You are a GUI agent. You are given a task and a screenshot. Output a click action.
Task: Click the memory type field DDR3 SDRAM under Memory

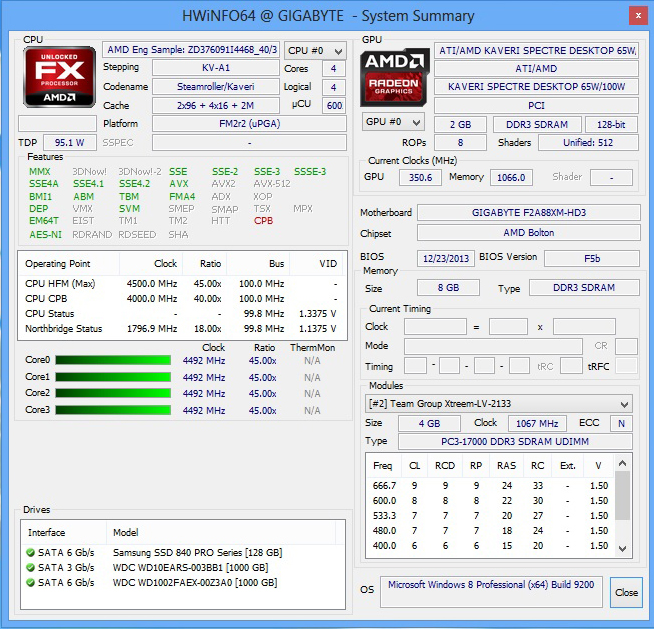pyautogui.click(x=584, y=288)
